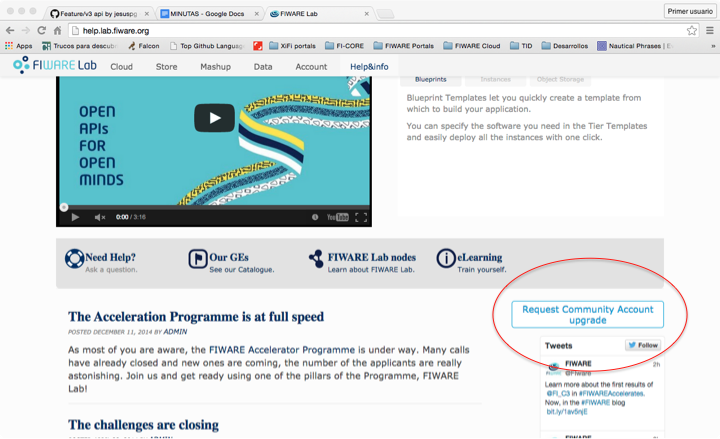Open the FIWARE Accelerator Programme link
This screenshot has width=720, height=439.
point(282,350)
